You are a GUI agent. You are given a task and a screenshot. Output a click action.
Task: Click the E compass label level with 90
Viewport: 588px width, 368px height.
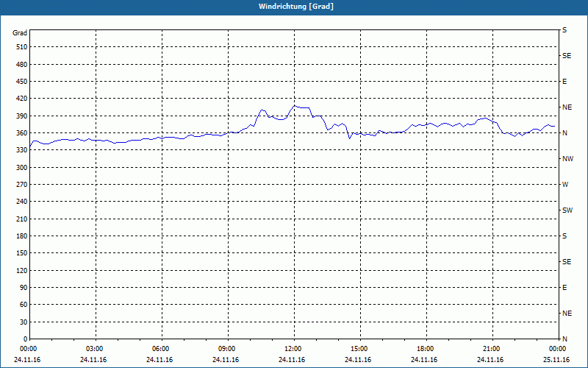click(x=564, y=288)
